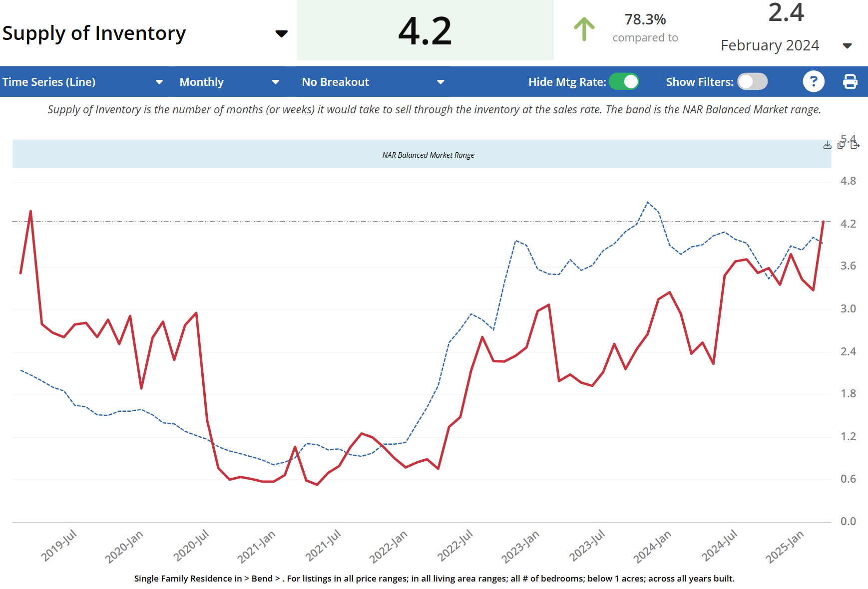Click the blue dashed line's highest peak
This screenshot has width=868, height=589.
[648, 202]
